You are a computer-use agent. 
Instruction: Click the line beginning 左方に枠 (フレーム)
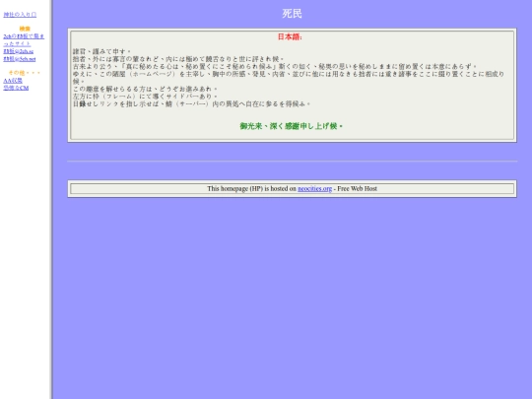tap(145, 97)
